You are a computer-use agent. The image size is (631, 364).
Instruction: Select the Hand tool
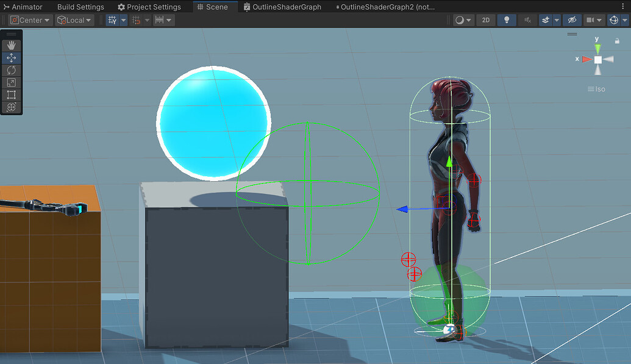pyautogui.click(x=11, y=44)
